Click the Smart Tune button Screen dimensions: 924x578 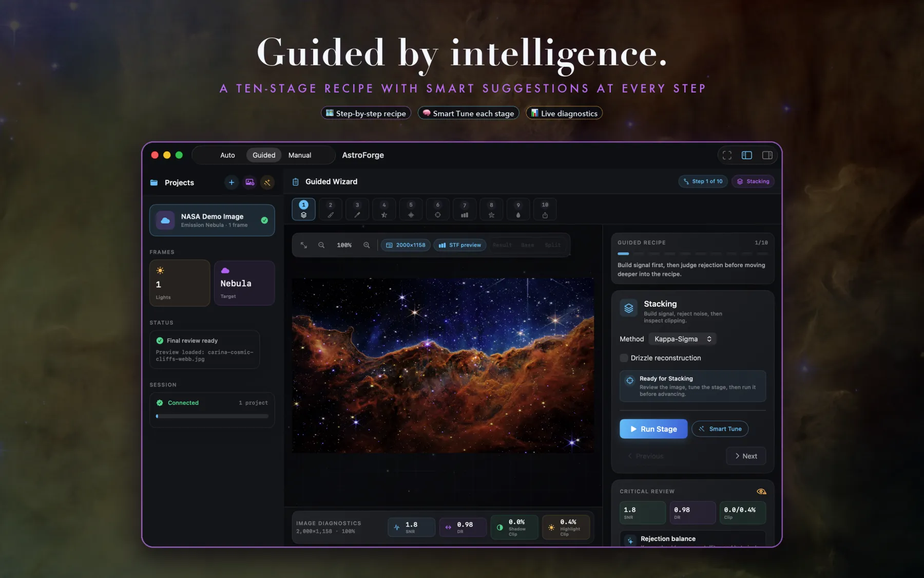(x=720, y=429)
